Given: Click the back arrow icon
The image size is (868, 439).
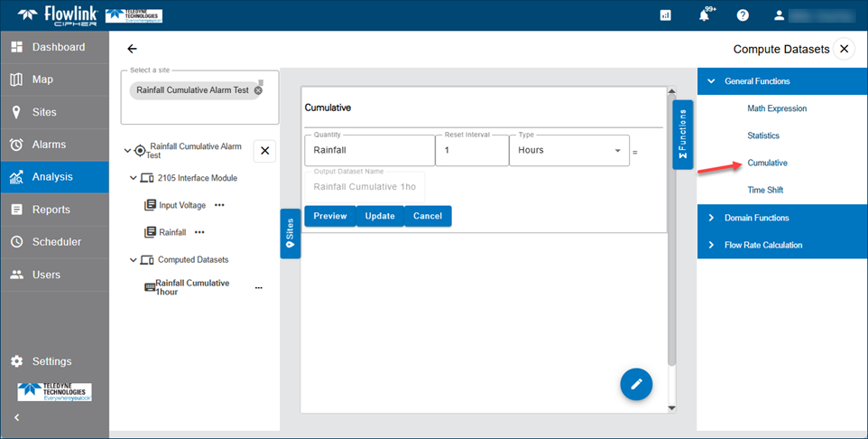Looking at the screenshot, I should tap(133, 49).
